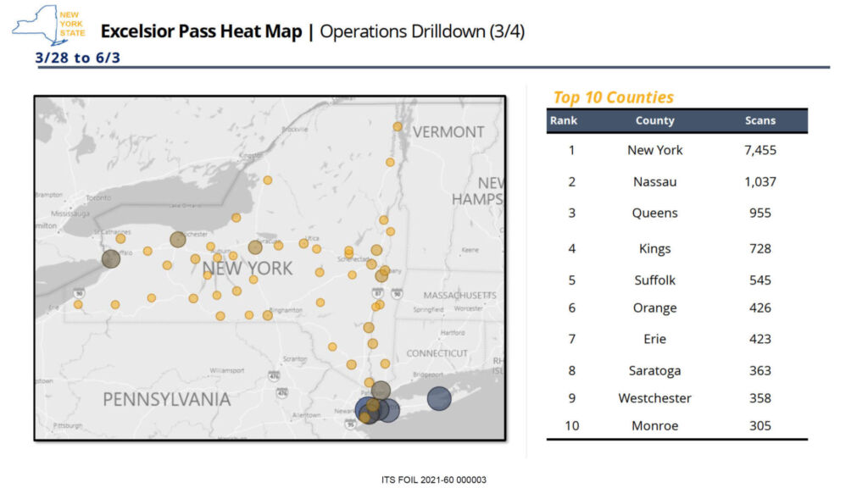This screenshot has width=868, height=488.
Task: Click the "Toronto" city label on the map
Action: (98, 197)
